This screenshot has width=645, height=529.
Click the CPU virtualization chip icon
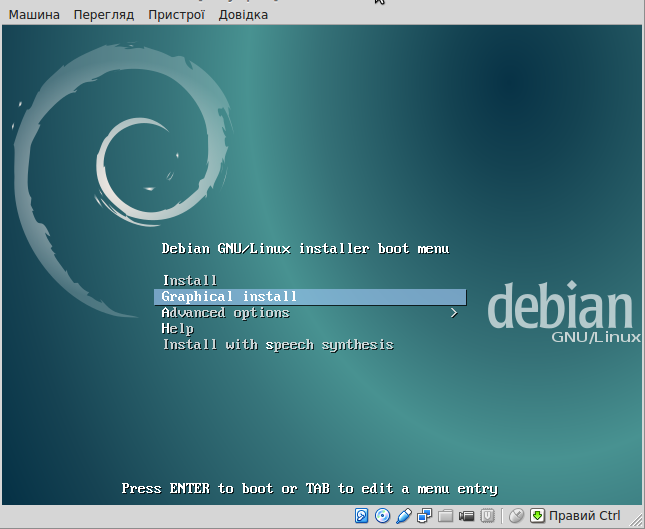tap(488, 516)
